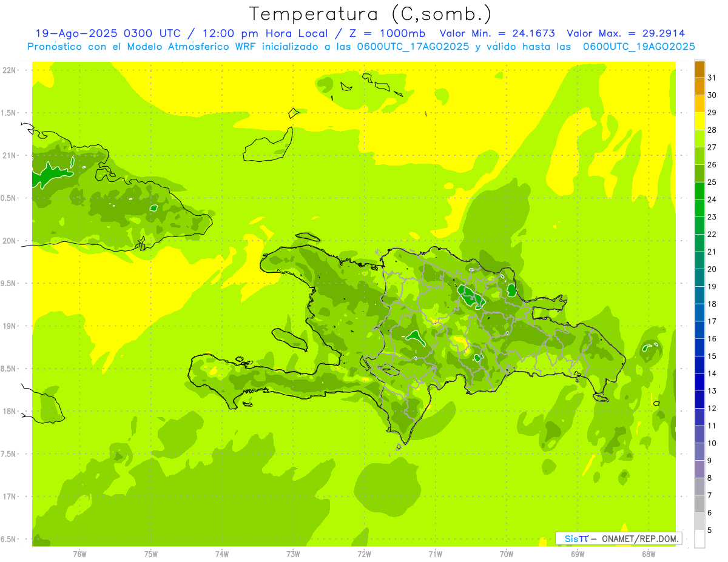
Task: Click the legend label "31"
Action: point(712,78)
